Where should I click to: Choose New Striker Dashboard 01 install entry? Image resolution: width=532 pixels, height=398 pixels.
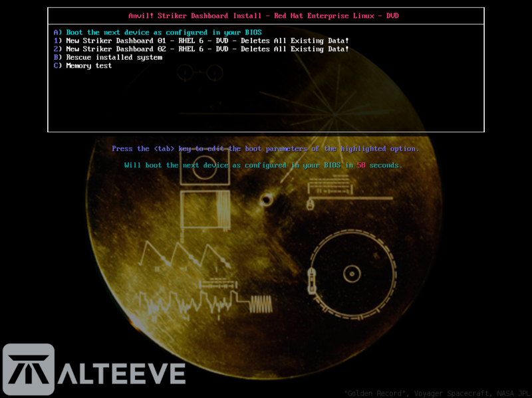tap(201, 41)
